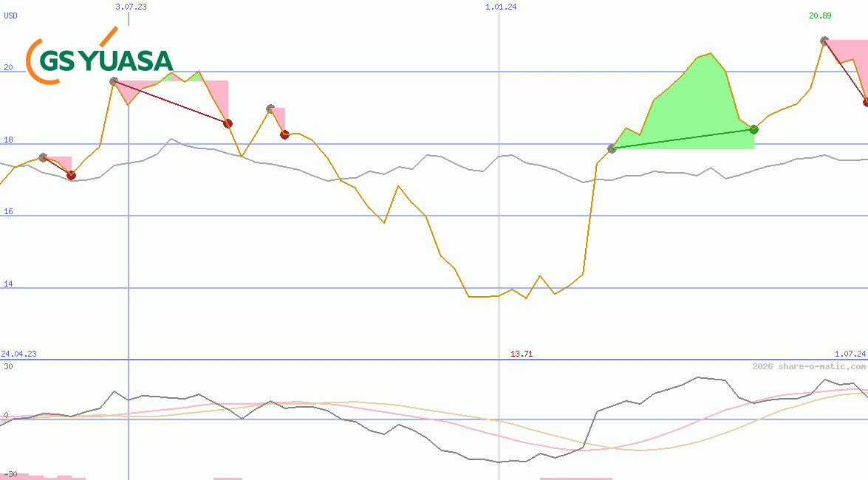Click the first red sell marker on the chart
Image resolution: width=868 pixels, height=480 pixels.
point(71,175)
